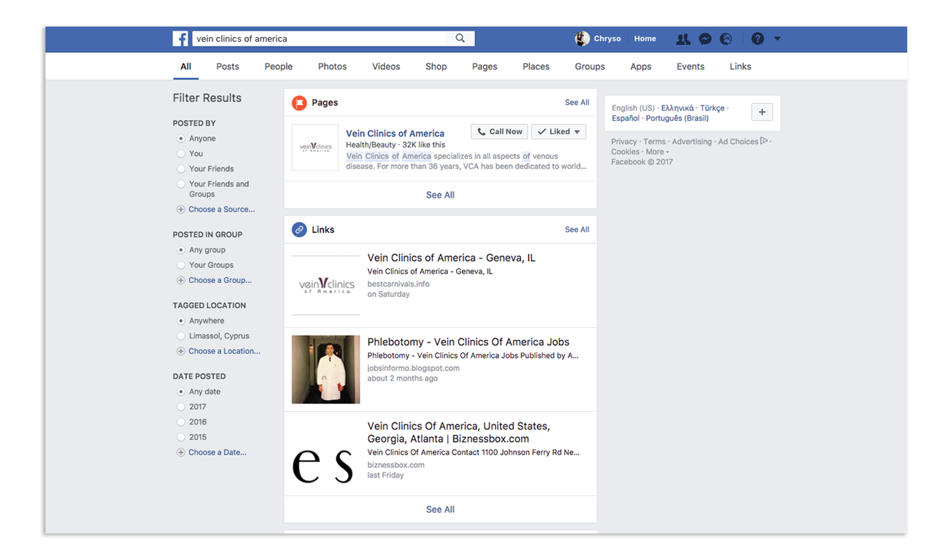
Task: Switch to Groups tab
Action: pos(590,66)
